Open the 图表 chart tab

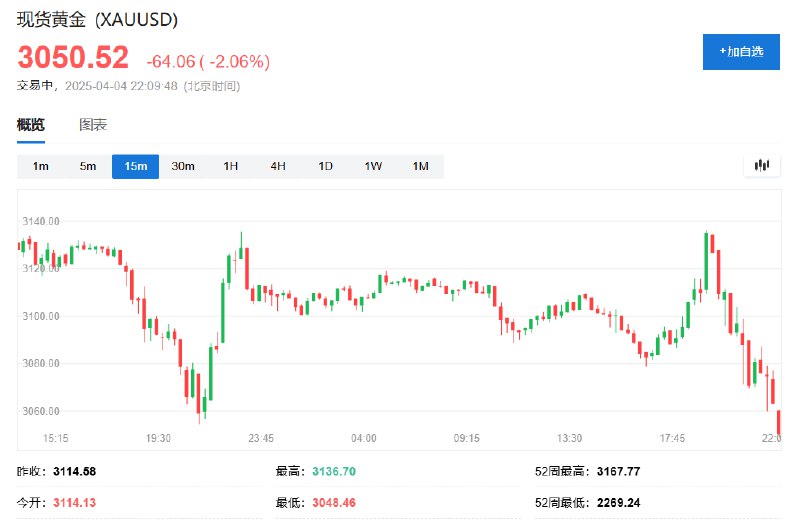[x=93, y=125]
